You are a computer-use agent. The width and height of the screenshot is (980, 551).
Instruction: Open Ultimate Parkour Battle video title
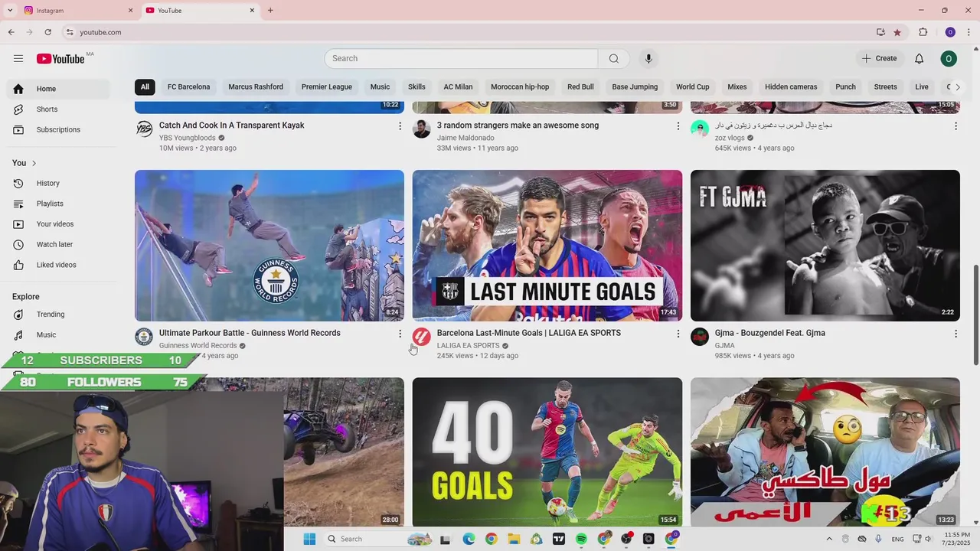tap(250, 333)
